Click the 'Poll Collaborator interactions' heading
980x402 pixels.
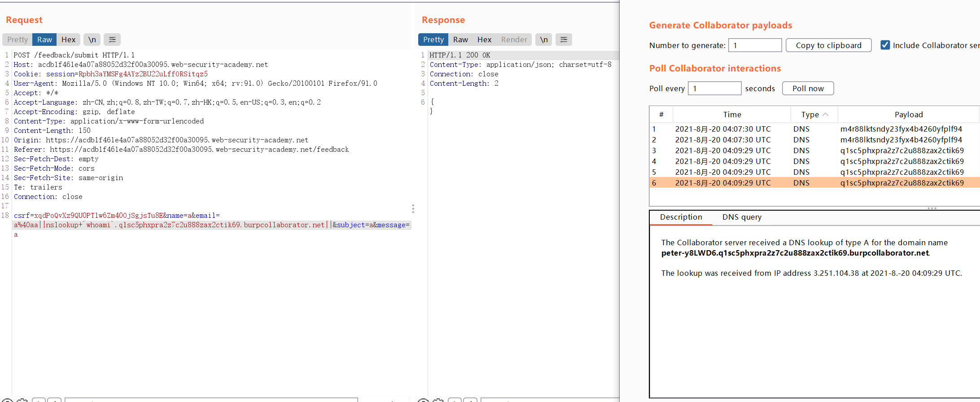[x=715, y=68]
